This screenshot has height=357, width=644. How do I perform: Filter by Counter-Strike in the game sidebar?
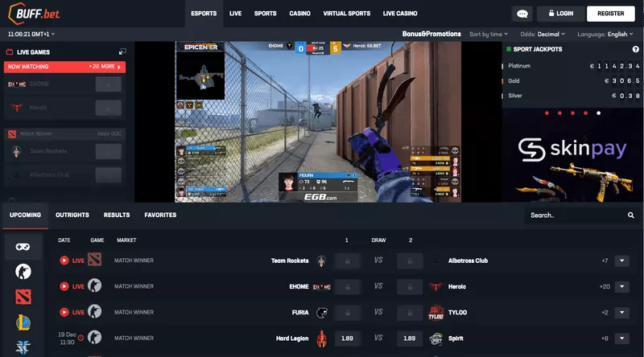click(23, 272)
